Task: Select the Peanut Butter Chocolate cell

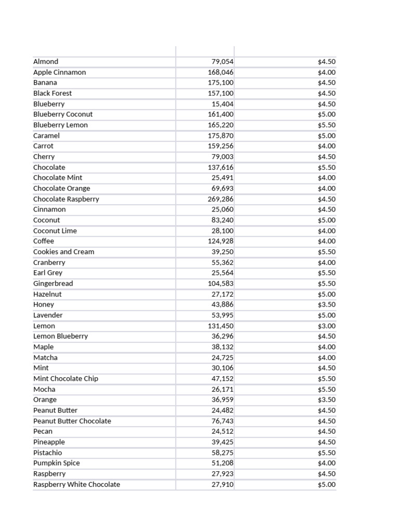Action: tap(72, 421)
